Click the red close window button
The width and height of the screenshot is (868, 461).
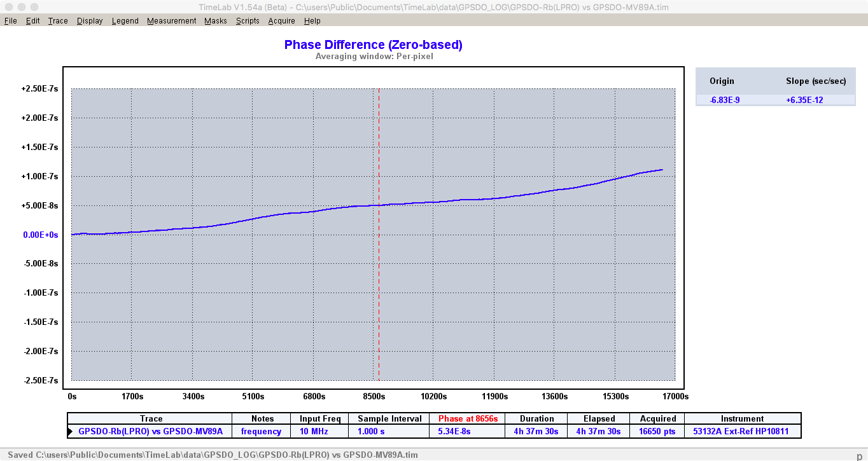tap(8, 7)
